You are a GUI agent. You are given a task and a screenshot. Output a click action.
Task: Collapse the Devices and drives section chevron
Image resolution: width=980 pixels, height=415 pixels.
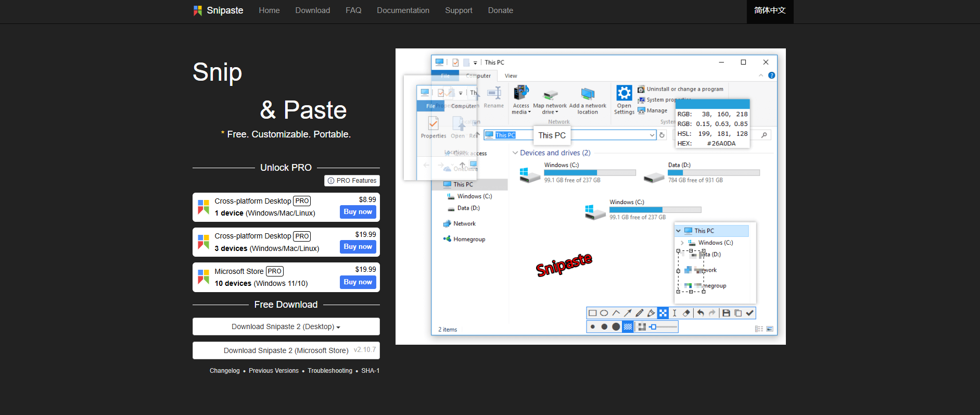(x=515, y=153)
